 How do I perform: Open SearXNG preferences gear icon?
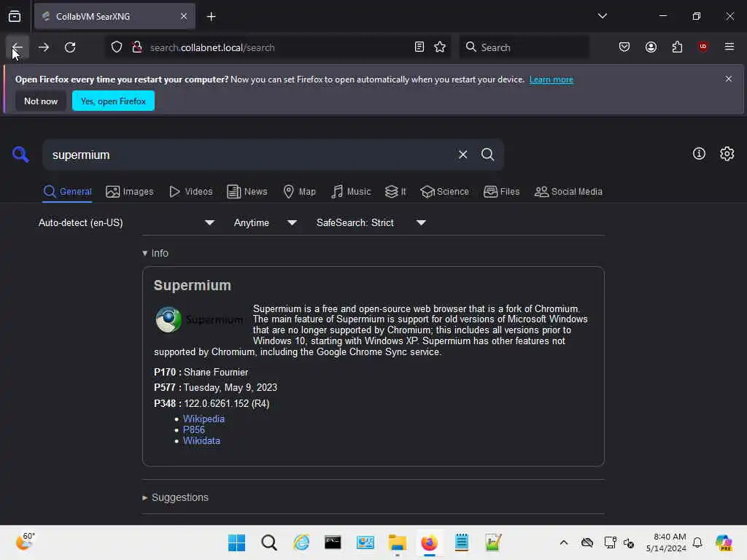point(727,154)
